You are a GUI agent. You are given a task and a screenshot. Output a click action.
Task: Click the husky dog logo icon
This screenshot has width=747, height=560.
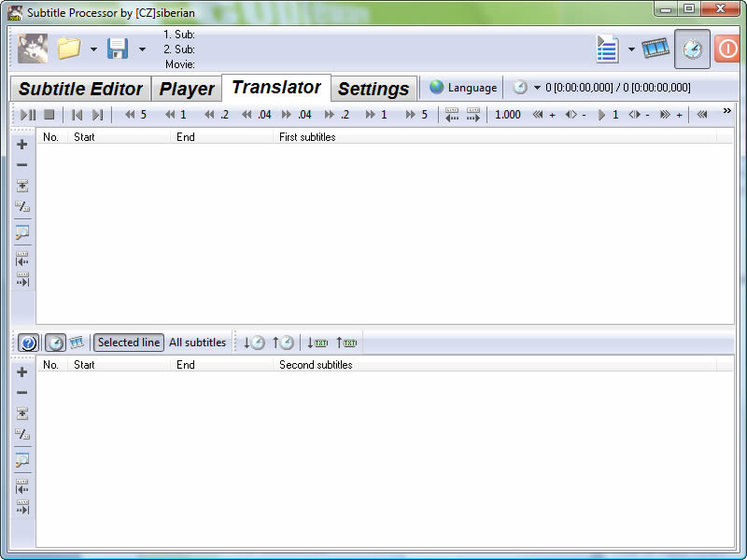point(33,49)
